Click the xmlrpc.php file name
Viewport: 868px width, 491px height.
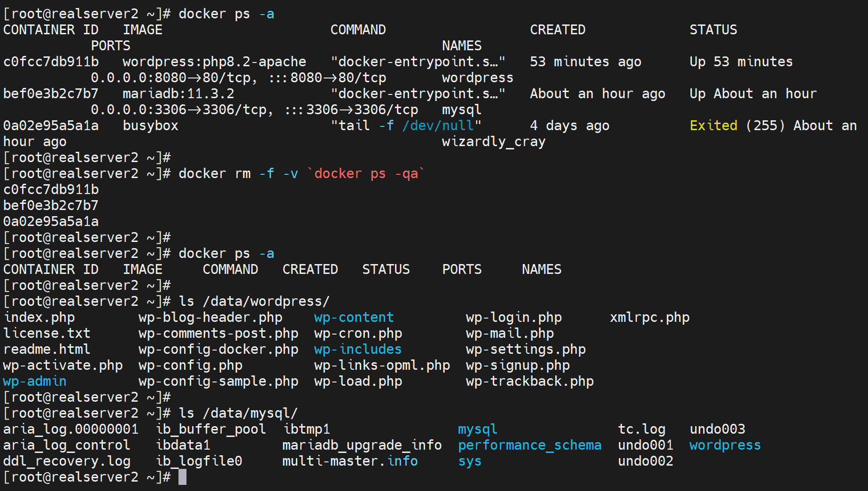point(649,318)
